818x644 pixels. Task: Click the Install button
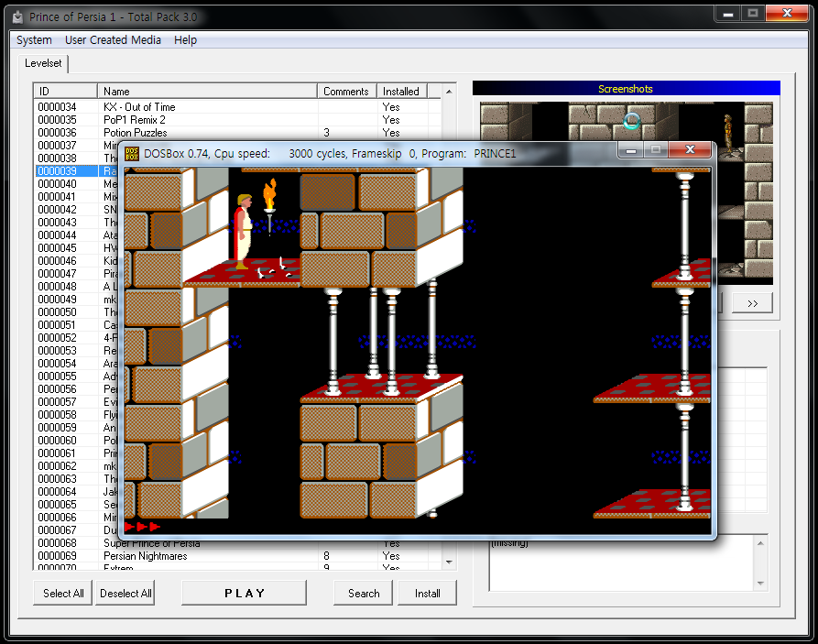427,594
